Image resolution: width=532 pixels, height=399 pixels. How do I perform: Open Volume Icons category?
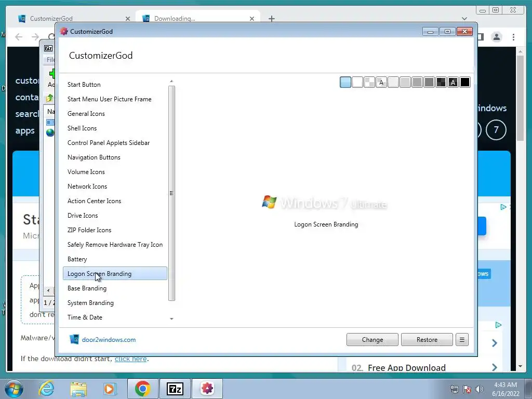[x=115, y=172]
